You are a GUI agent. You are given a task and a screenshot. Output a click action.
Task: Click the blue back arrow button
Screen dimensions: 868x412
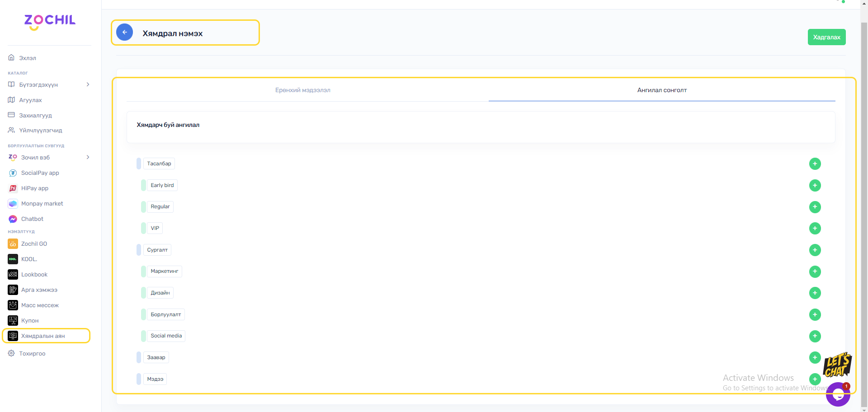point(124,33)
